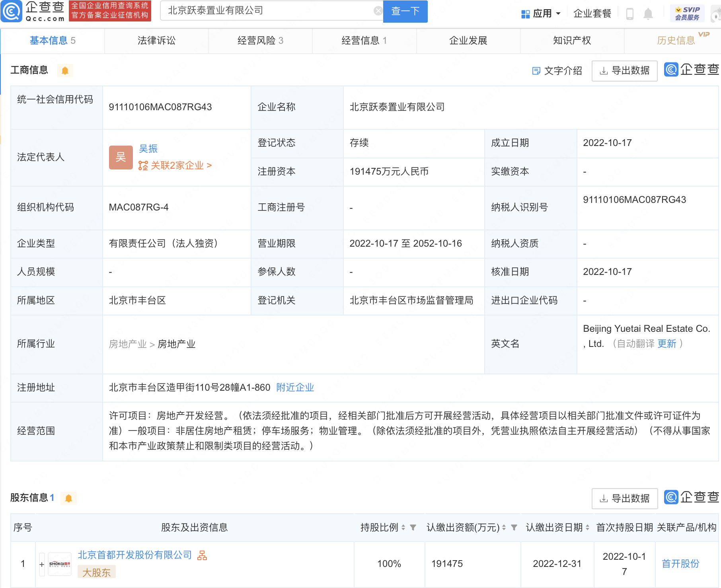Click the 存续 registration status value
The image size is (721, 588).
click(359, 143)
